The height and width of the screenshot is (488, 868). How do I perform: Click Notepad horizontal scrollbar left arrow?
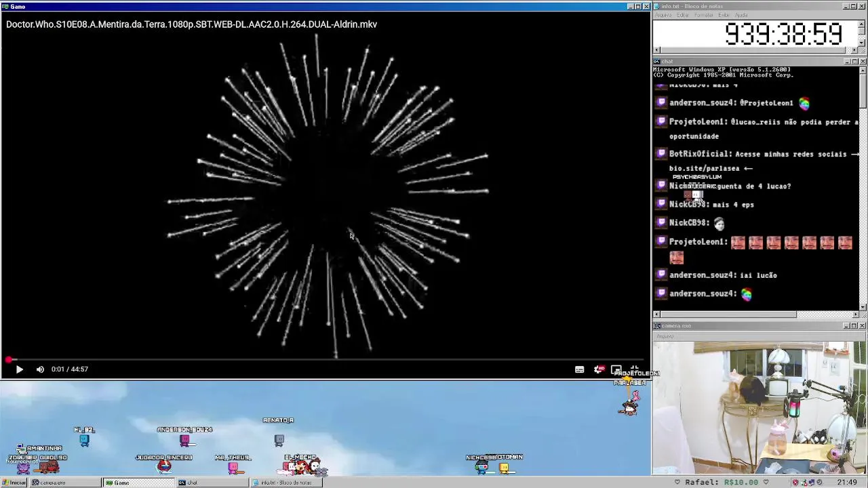coord(656,50)
